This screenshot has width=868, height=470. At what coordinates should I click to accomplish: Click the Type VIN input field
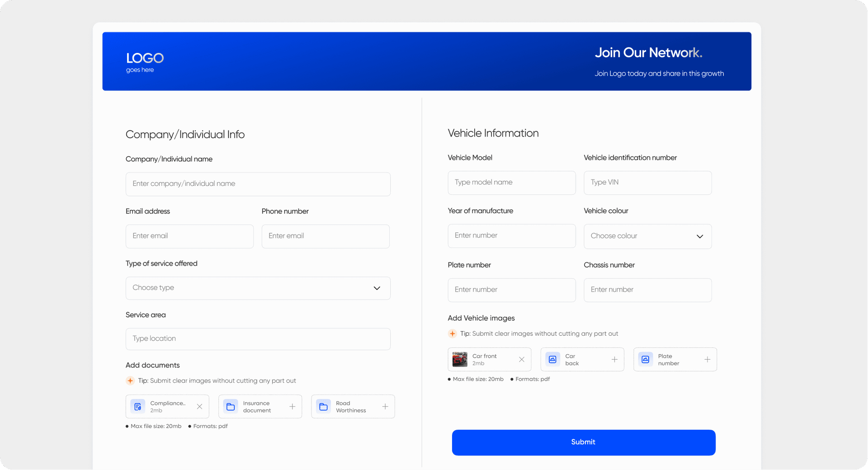click(x=647, y=183)
